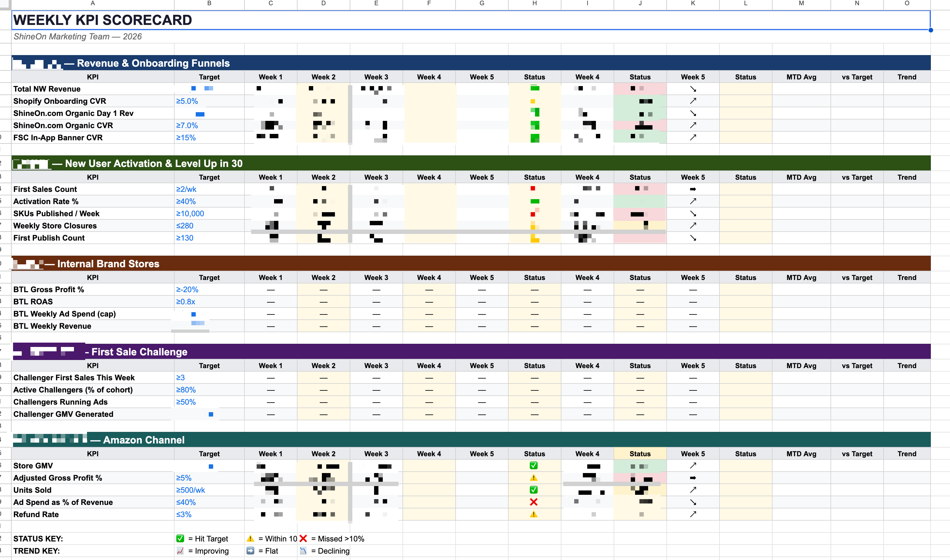Click the ≥10,000 SKUs Published target
The height and width of the screenshot is (560, 950).
(190, 214)
